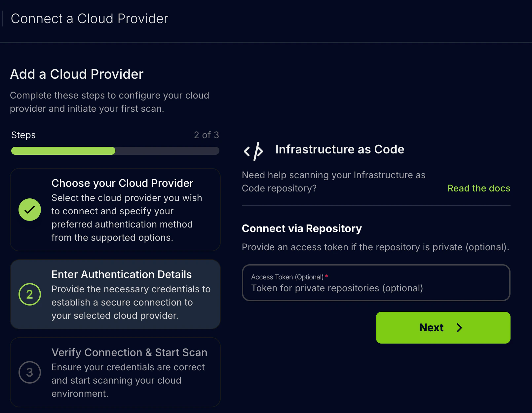Click the arrow chevron inside Next button
532x413 pixels.
pos(459,328)
